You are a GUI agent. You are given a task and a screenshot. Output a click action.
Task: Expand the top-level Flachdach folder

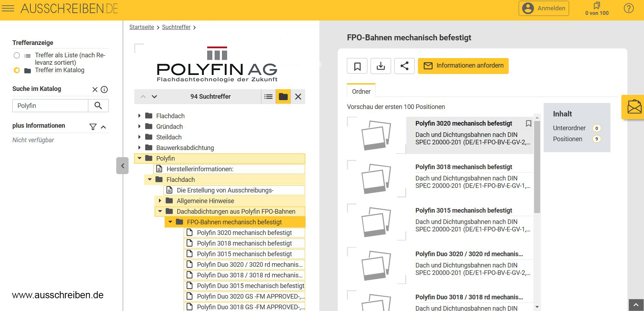(139, 116)
